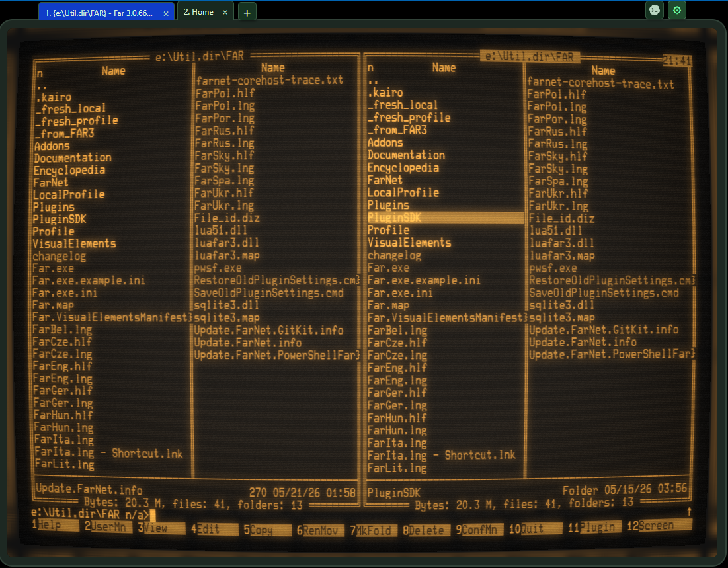This screenshot has width=728, height=568.
Task: Click the 6 RenMov function key
Action: coord(320,530)
